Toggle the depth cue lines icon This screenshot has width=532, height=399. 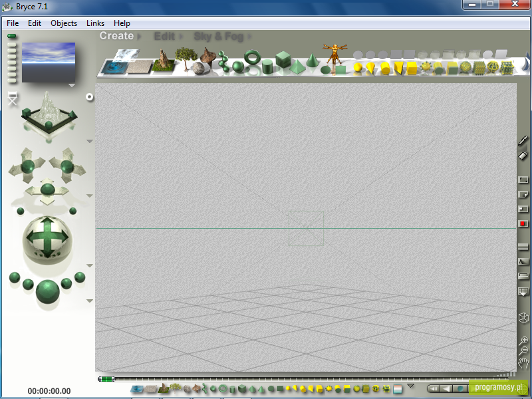(x=523, y=247)
